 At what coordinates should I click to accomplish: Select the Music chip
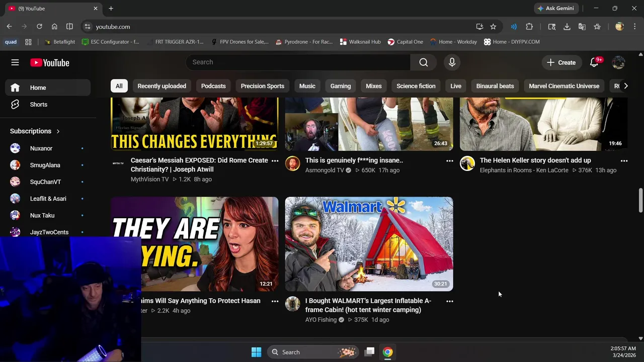point(307,86)
